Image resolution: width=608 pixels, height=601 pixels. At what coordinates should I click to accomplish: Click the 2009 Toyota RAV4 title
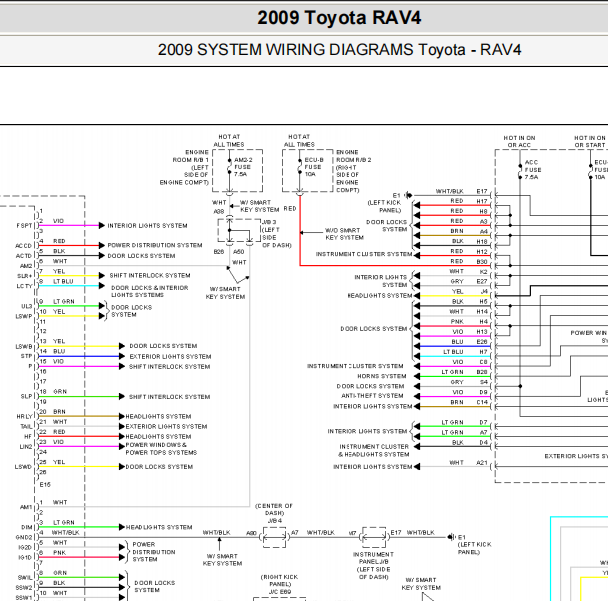click(339, 18)
